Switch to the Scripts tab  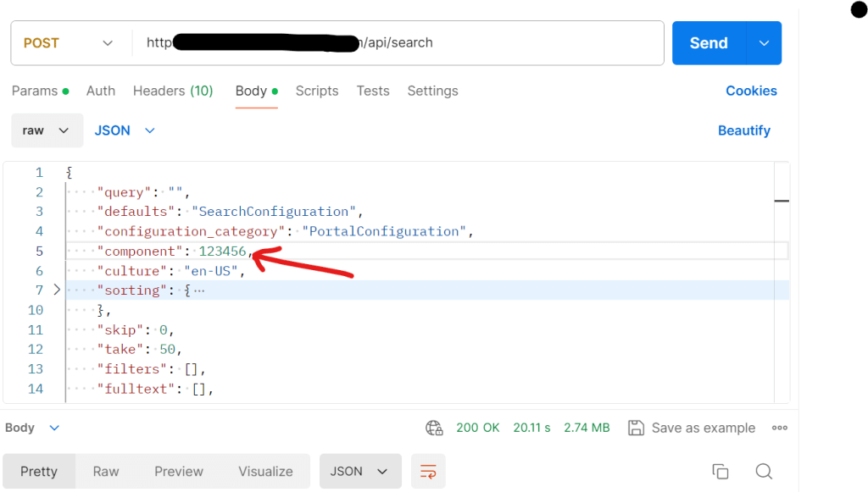click(317, 91)
